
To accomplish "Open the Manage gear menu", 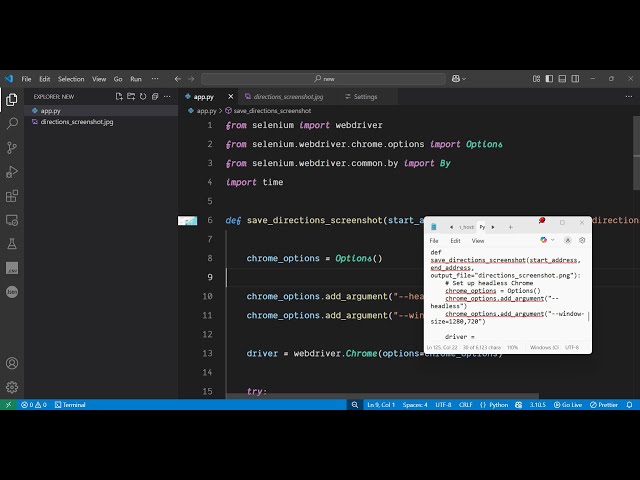I will 12,387.
